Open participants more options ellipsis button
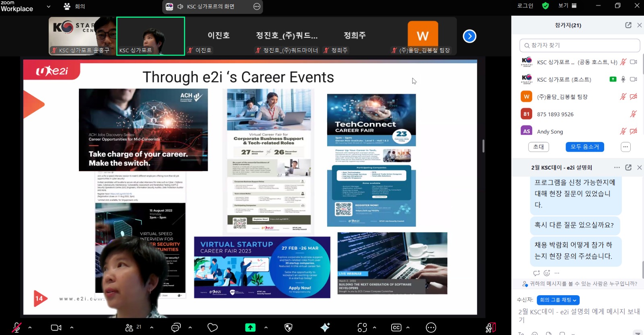 tap(625, 147)
